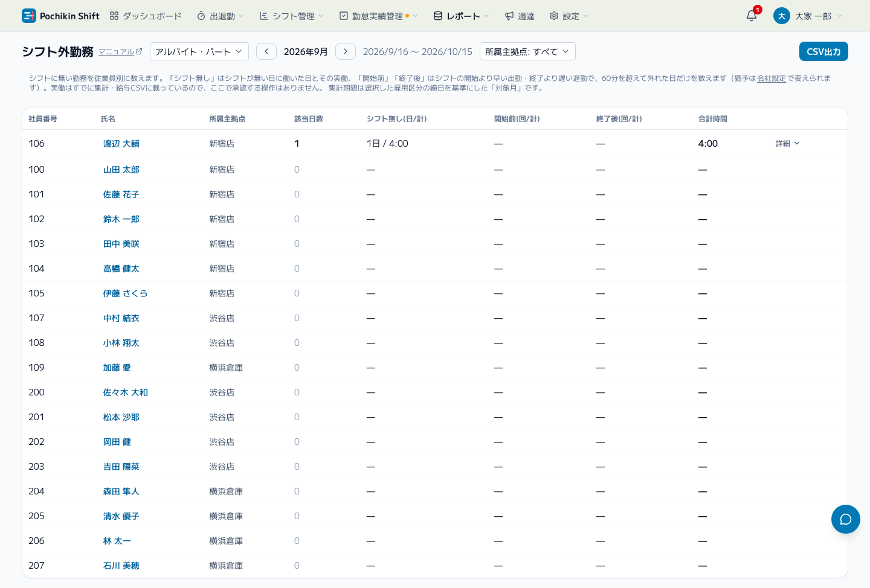Image resolution: width=870 pixels, height=588 pixels.
Task: Open the シフト管理 menu
Action: (292, 16)
